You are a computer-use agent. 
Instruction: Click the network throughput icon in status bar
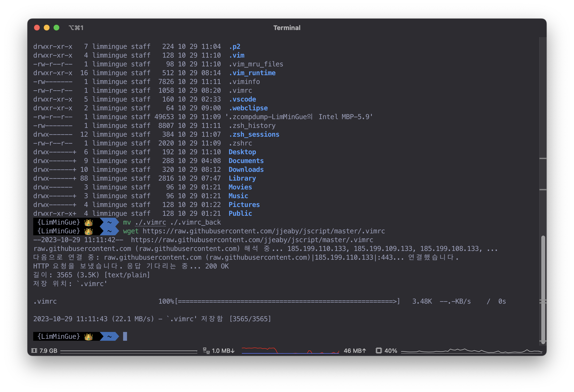point(206,351)
